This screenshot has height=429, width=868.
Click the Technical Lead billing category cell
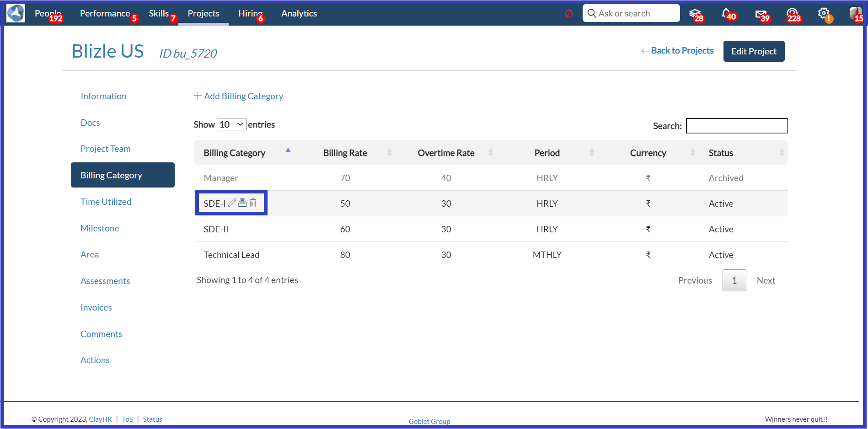click(x=231, y=255)
